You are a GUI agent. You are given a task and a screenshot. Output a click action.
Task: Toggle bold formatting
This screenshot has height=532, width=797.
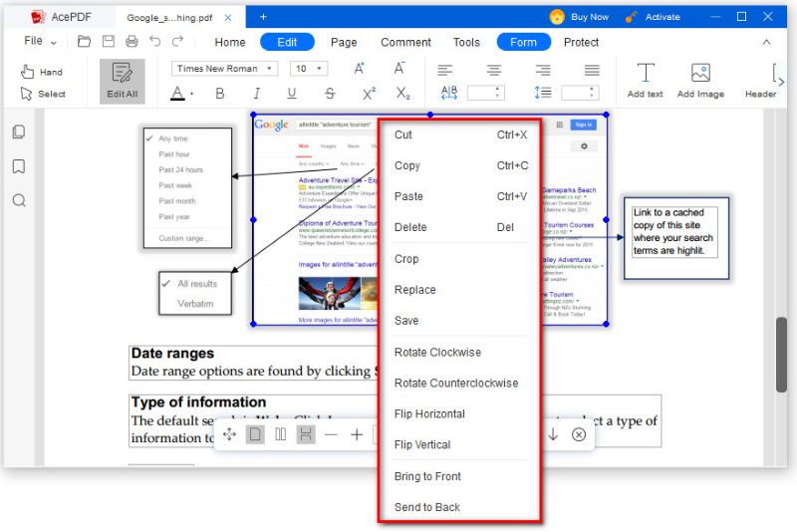219,94
